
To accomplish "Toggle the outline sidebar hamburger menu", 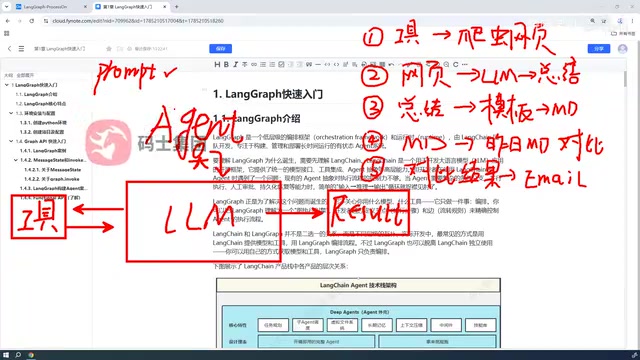I will [x=21, y=49].
